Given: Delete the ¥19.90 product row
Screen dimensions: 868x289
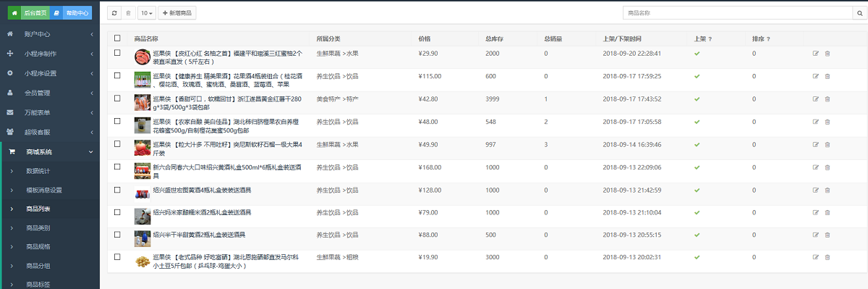Looking at the screenshot, I should pyautogui.click(x=827, y=257).
